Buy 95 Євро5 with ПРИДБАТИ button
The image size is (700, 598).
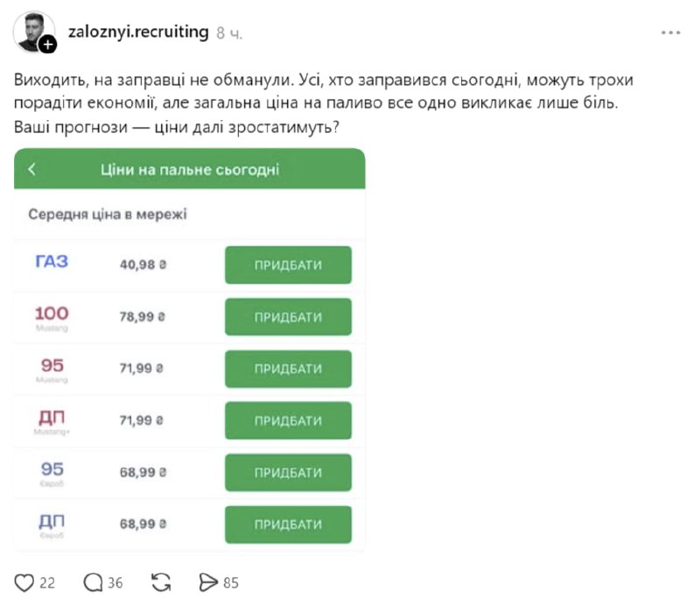click(288, 473)
